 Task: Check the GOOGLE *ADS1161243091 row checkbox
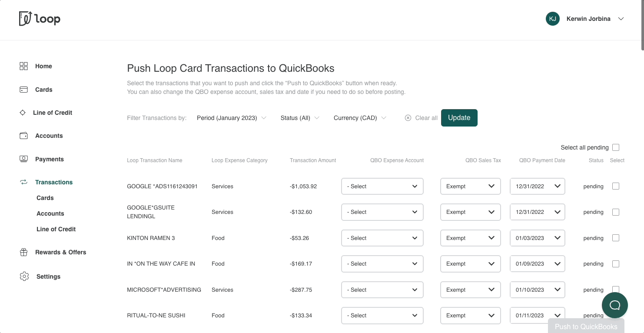point(616,186)
